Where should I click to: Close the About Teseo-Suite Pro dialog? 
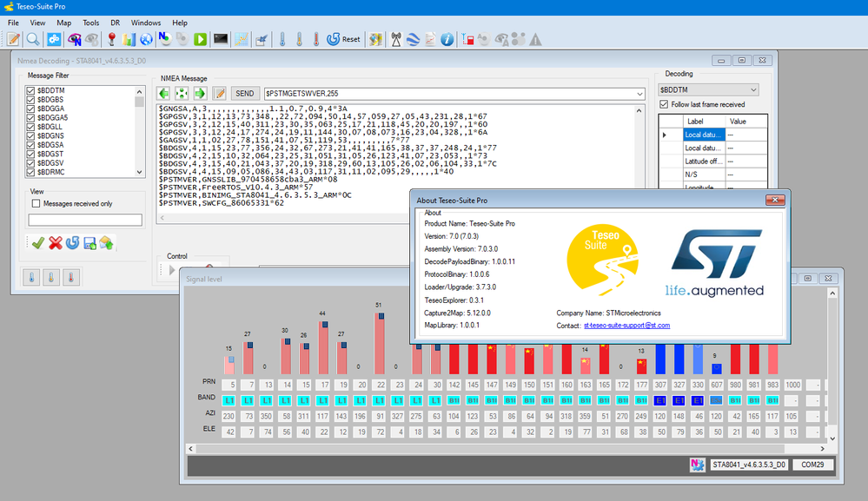(x=775, y=201)
